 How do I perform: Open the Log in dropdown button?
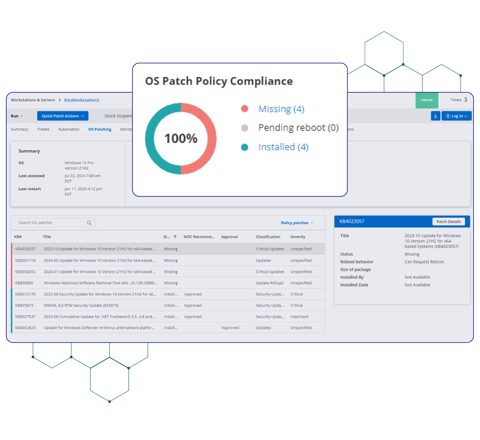456,116
